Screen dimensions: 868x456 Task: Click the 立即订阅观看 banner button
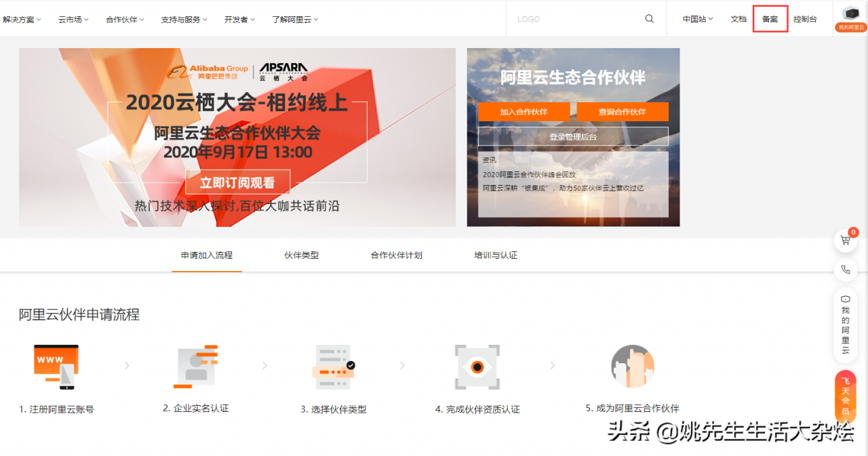coord(237,182)
